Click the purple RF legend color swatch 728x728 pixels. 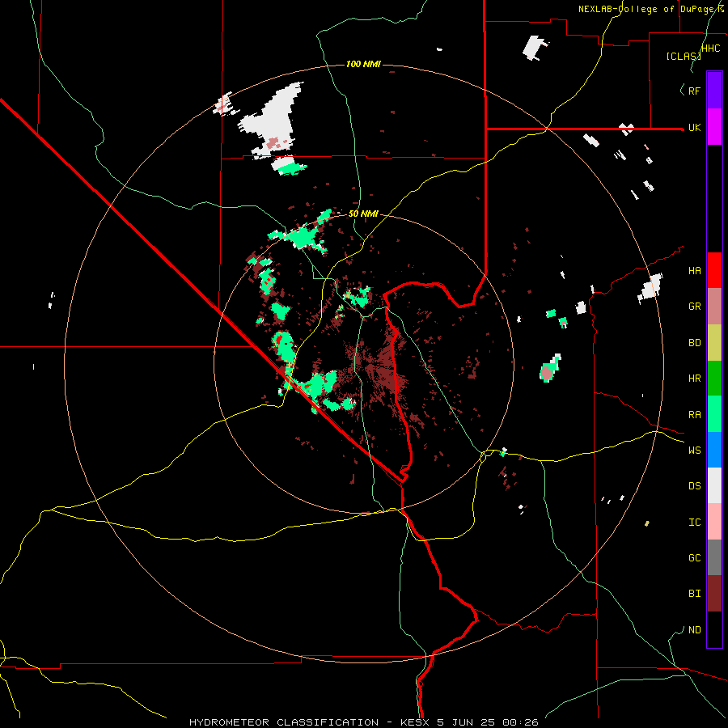[714, 90]
